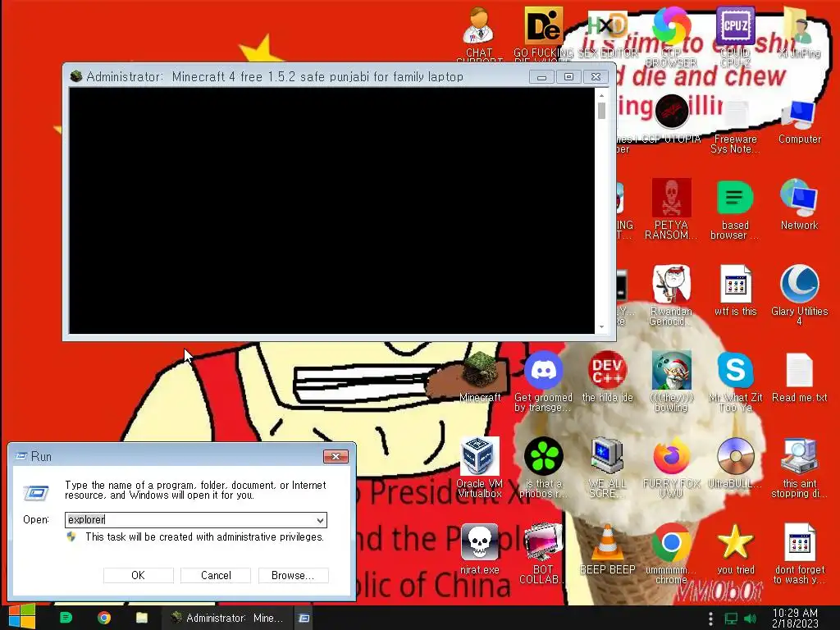Open File Explorer folder taskbar icon
The height and width of the screenshot is (630, 840).
coord(141,618)
